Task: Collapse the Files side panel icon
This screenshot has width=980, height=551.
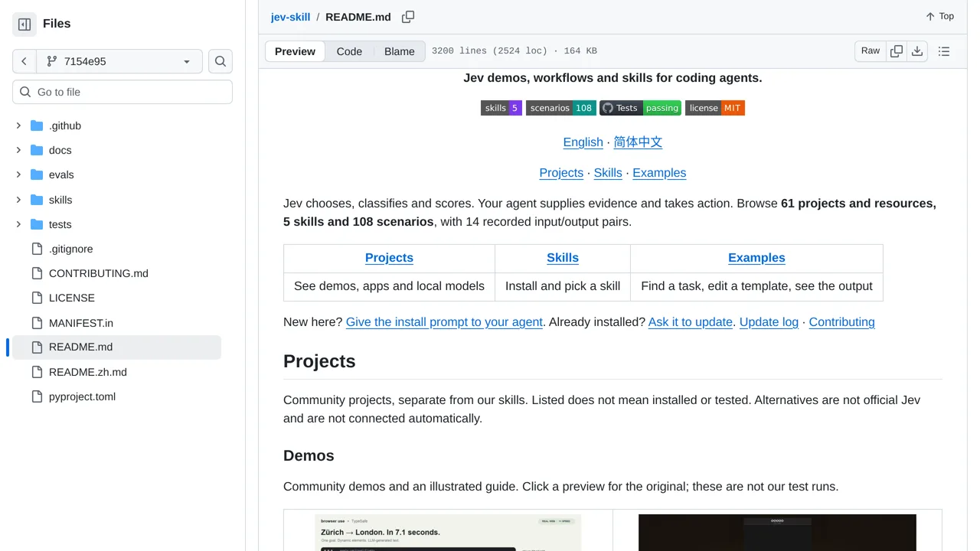Action: pos(24,24)
